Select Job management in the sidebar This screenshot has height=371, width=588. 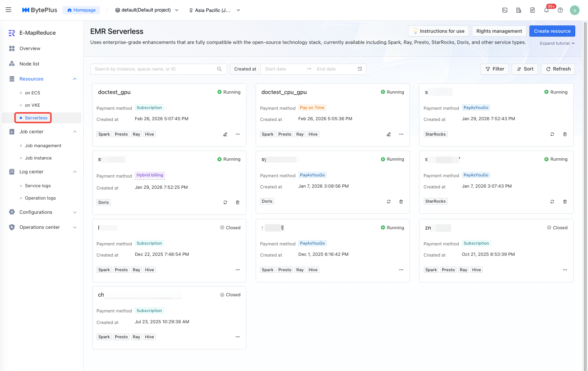(x=43, y=146)
